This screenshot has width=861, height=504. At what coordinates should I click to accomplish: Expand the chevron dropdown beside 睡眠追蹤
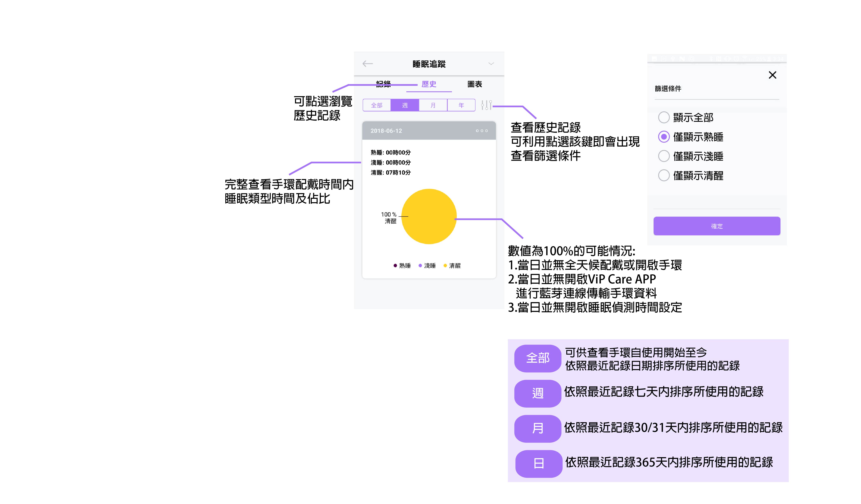(x=491, y=64)
